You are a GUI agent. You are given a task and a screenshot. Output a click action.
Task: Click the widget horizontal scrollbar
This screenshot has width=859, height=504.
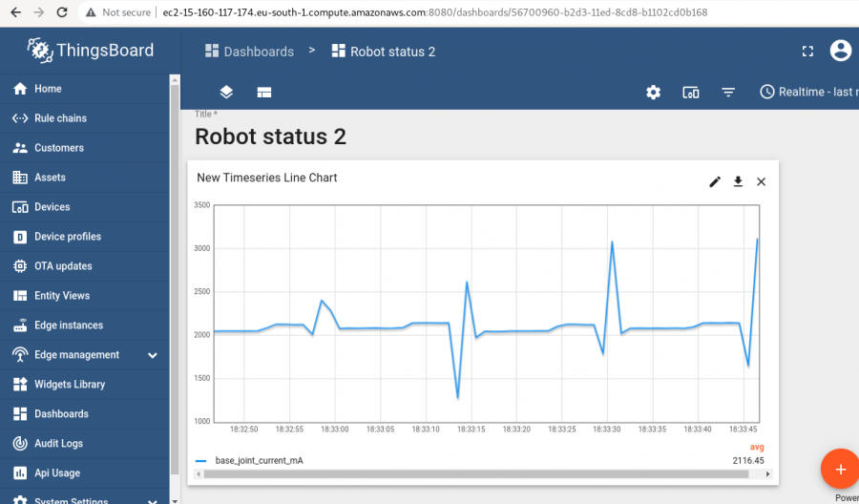click(x=477, y=473)
